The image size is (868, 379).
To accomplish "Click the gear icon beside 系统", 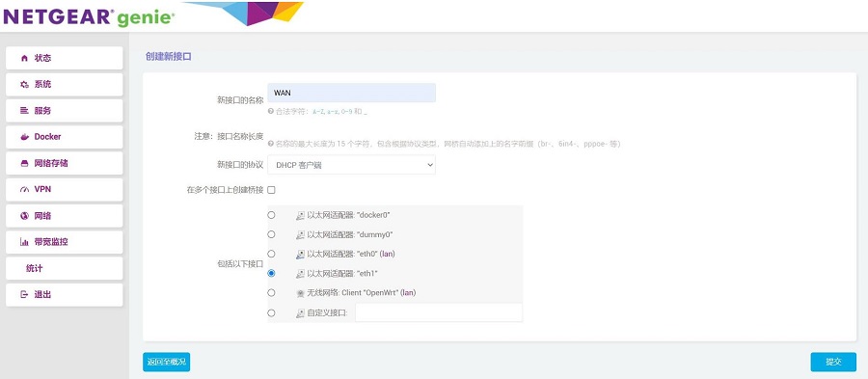I will (x=24, y=85).
